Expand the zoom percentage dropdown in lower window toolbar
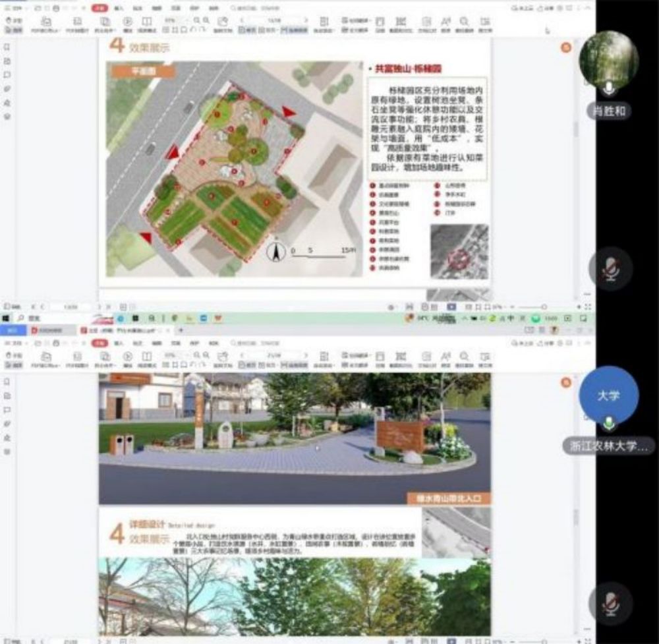This screenshot has width=659, height=644. (x=174, y=355)
